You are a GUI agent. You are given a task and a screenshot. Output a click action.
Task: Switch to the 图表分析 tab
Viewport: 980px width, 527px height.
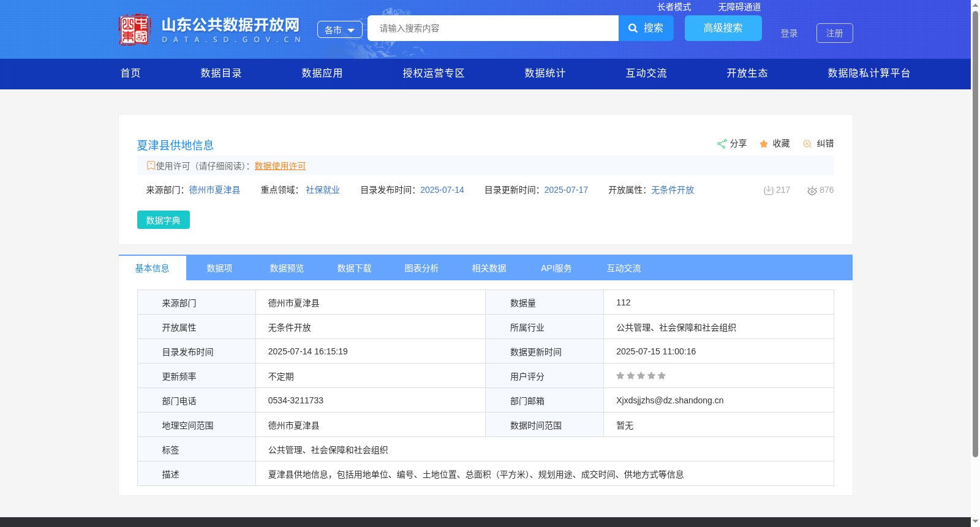(422, 268)
